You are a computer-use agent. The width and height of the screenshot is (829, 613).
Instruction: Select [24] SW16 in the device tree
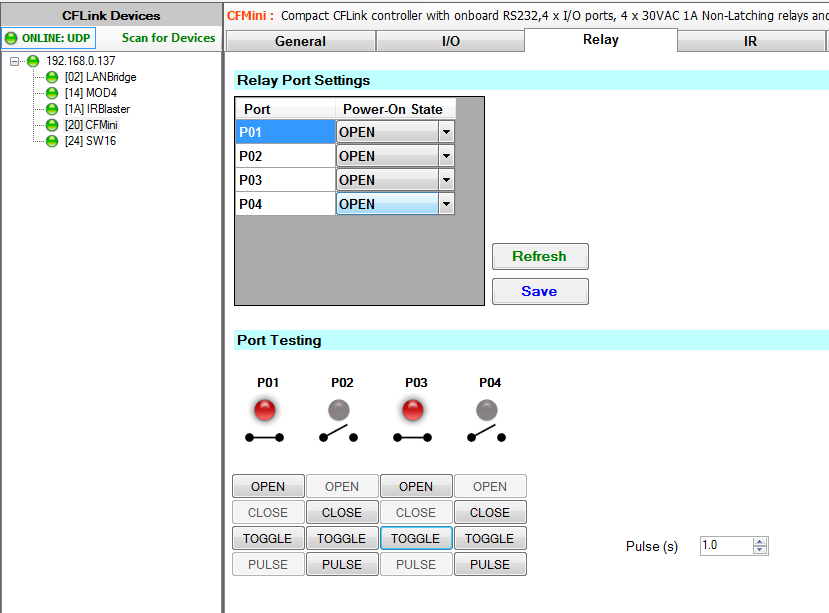[x=90, y=141]
